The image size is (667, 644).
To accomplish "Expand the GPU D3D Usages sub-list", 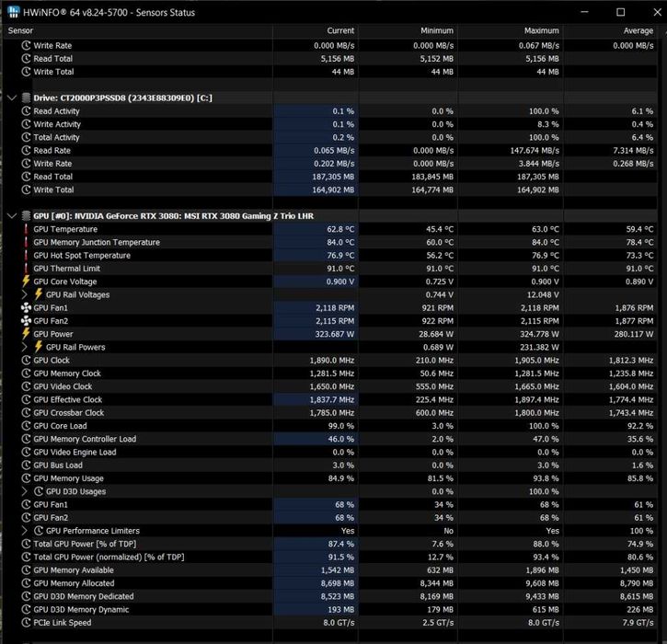I will (x=24, y=491).
